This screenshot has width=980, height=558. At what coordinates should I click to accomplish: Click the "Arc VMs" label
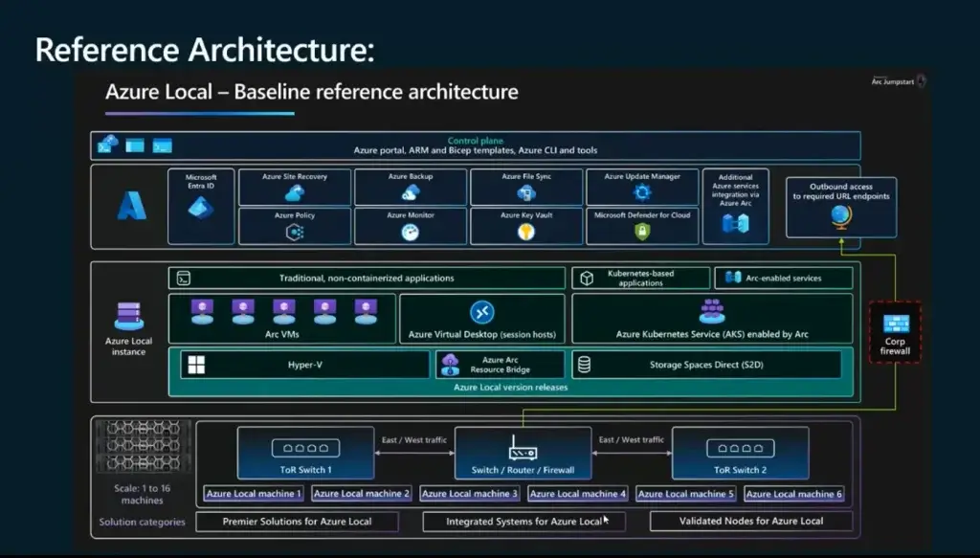[x=282, y=334]
